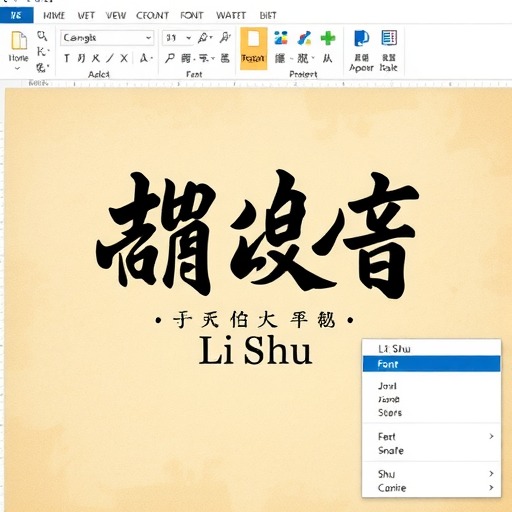Switch to the CFOUNT ribbon tab
The image size is (512, 512).
[152, 15]
